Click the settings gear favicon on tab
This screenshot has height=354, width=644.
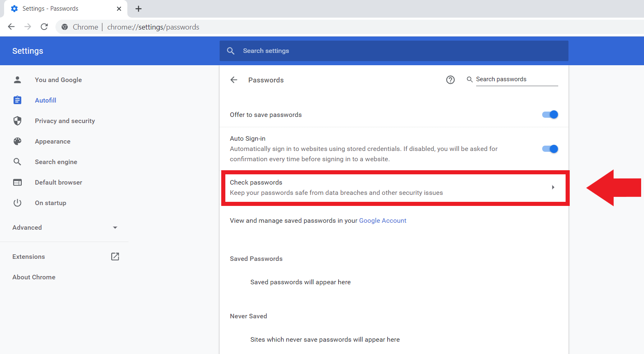pos(14,9)
